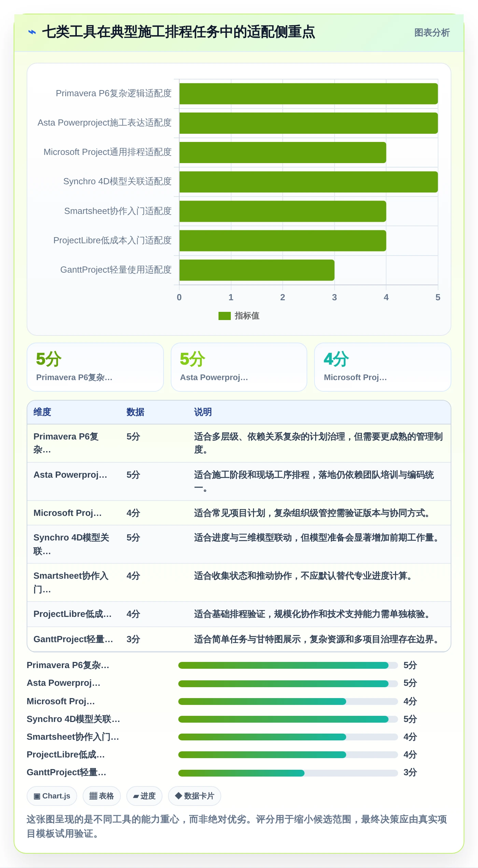
Task: Click the Synchro 4D模型关联适配度 chart bar
Action: coord(308,182)
